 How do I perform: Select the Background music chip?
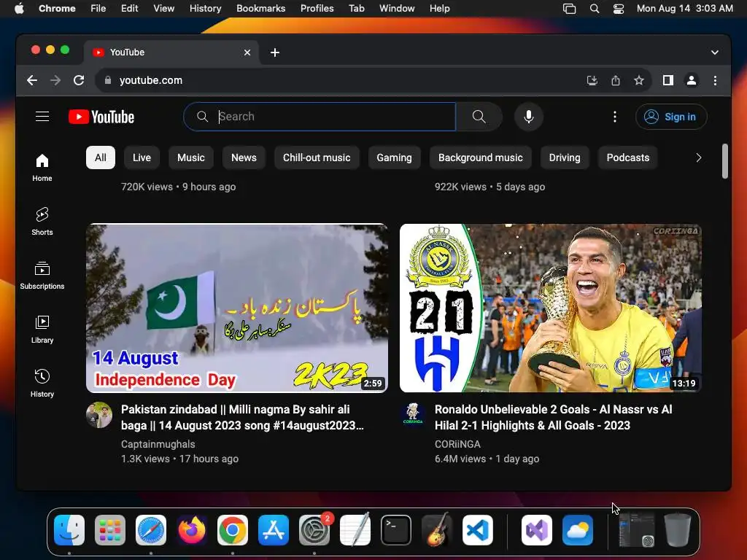481,157
